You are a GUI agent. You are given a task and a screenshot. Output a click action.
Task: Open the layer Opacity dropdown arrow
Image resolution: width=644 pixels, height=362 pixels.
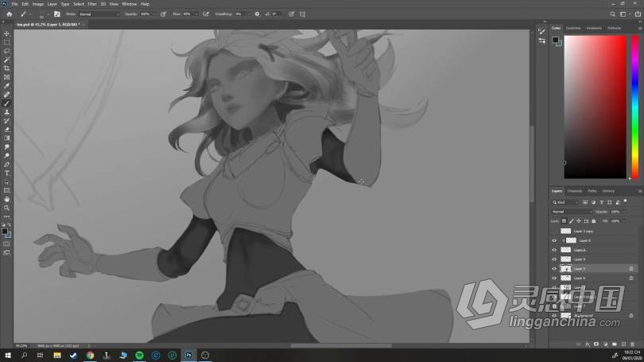(x=624, y=212)
